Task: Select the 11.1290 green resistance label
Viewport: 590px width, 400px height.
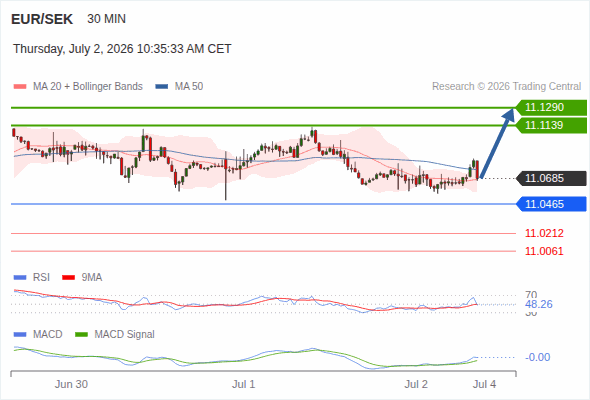Action: pos(551,107)
